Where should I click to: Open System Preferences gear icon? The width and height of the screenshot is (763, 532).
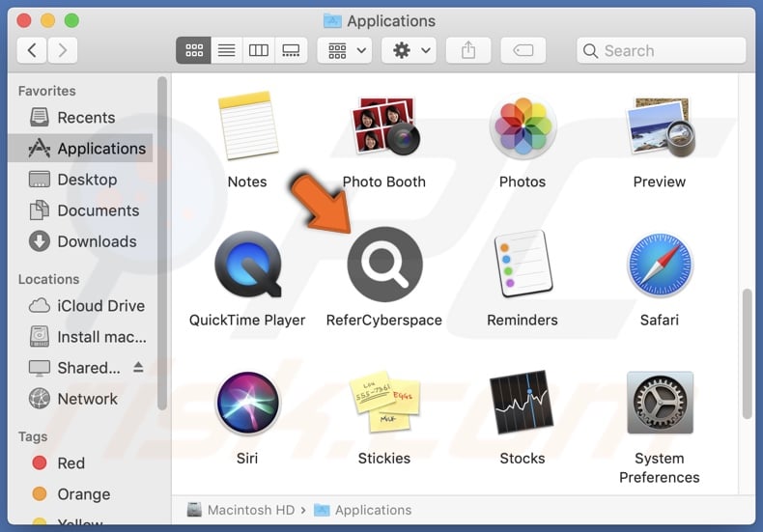point(659,404)
